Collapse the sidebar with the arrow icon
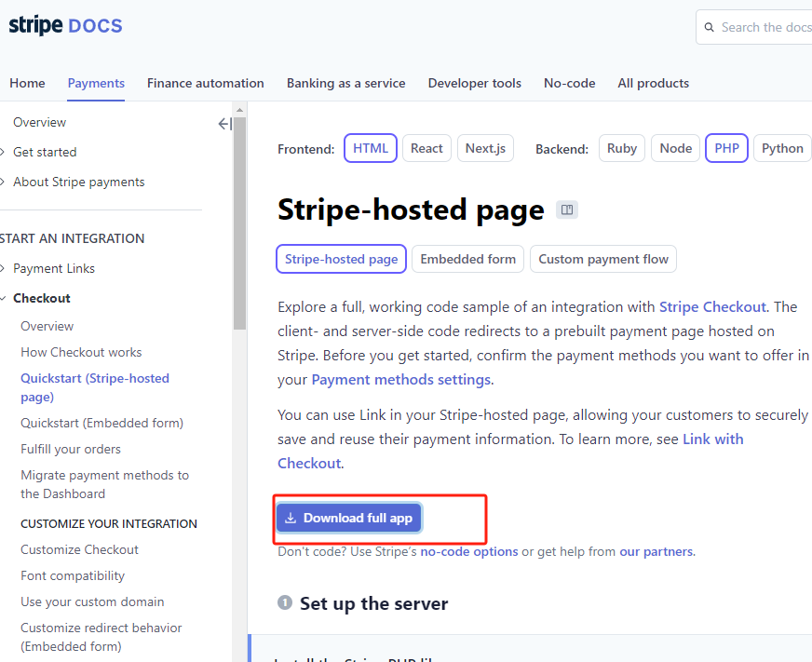The image size is (812, 662). pyautogui.click(x=224, y=124)
